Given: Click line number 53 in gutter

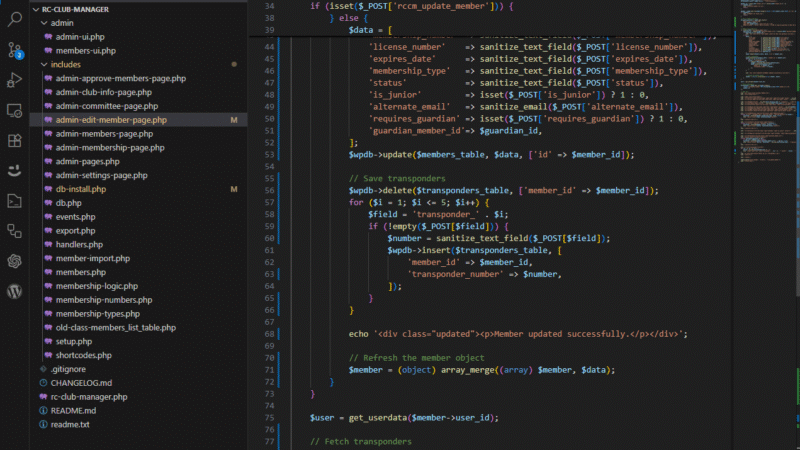Looking at the screenshot, I should [269, 155].
